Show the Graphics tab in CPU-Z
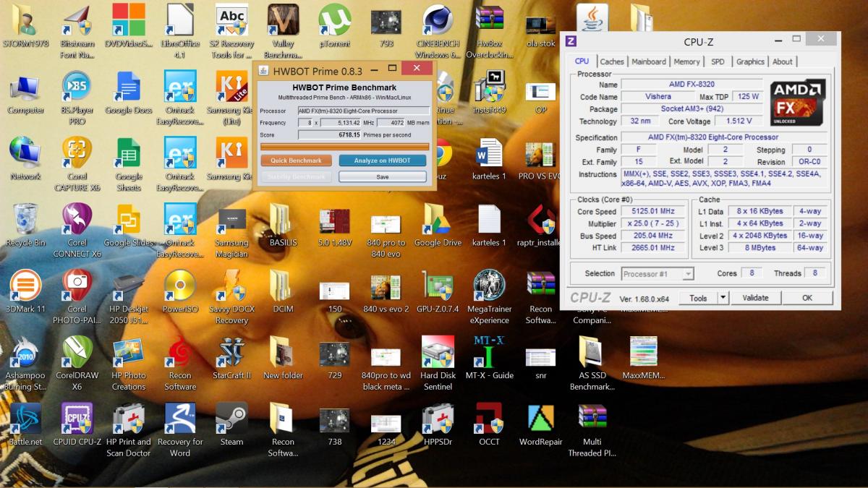Screen dimensions: 868x488 750,62
